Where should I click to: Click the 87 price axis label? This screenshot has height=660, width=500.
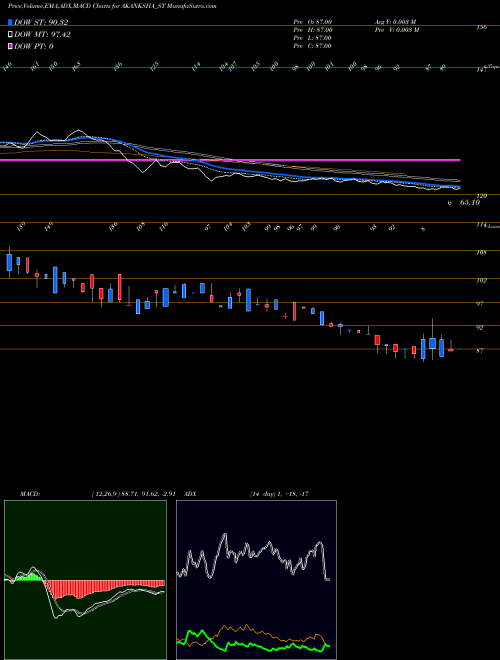480,350
